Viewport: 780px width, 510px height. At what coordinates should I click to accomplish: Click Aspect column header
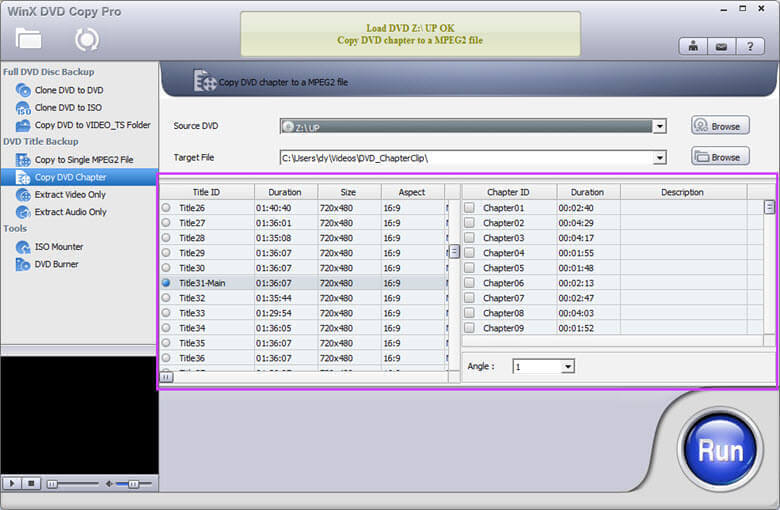coord(412,192)
